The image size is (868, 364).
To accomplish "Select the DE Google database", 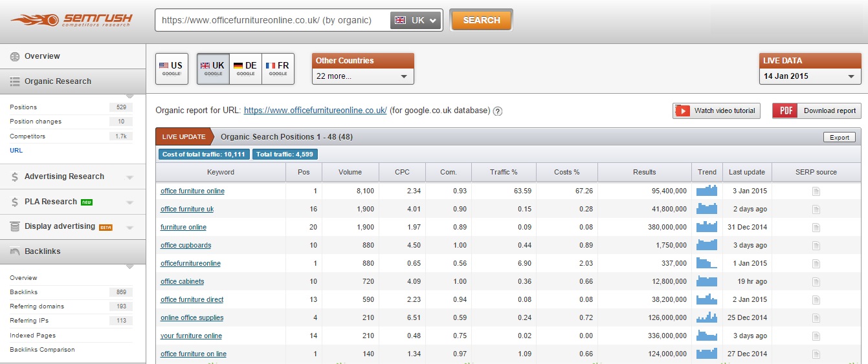I will [x=245, y=69].
